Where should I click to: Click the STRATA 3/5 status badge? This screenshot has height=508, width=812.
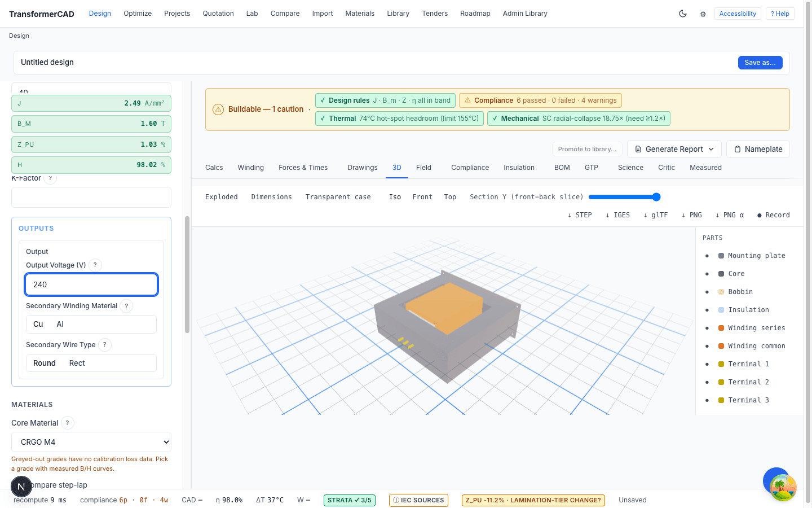point(350,500)
